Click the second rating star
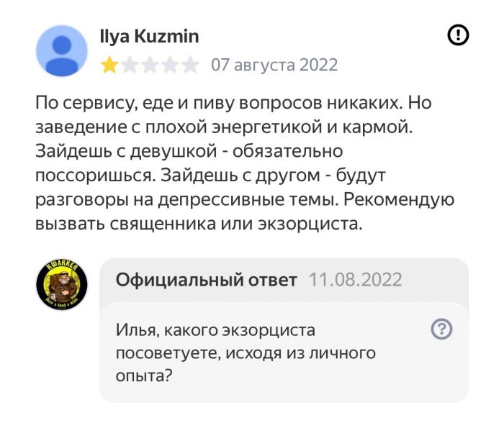Image resolution: width=504 pixels, height=423 pixels. (x=130, y=65)
